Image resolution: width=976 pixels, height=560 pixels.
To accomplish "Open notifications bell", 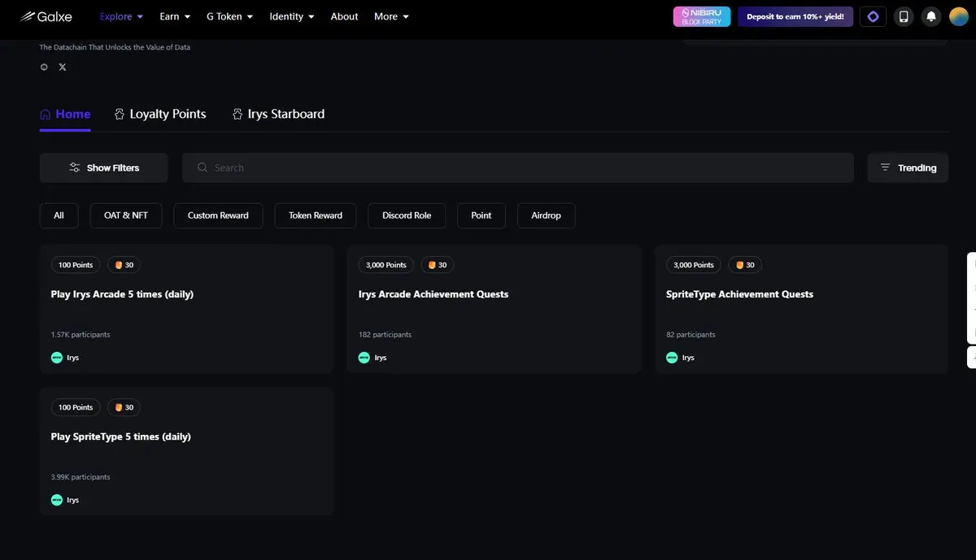I will [931, 16].
